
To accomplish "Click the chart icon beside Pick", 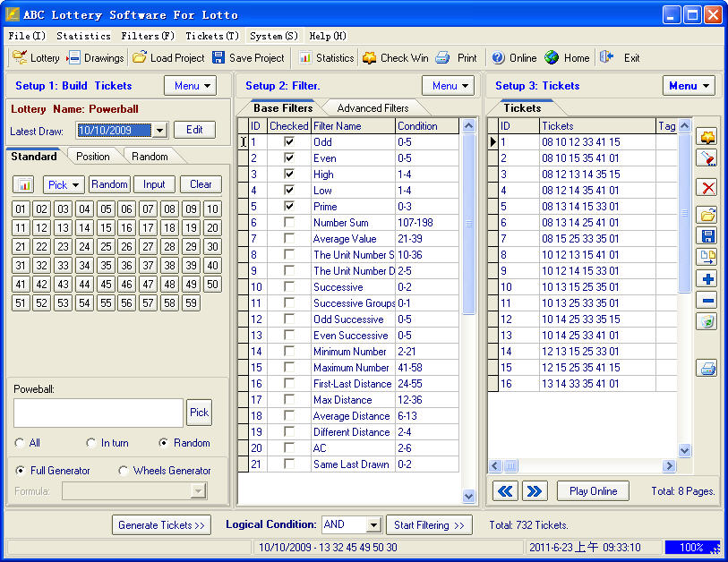I will pyautogui.click(x=24, y=184).
